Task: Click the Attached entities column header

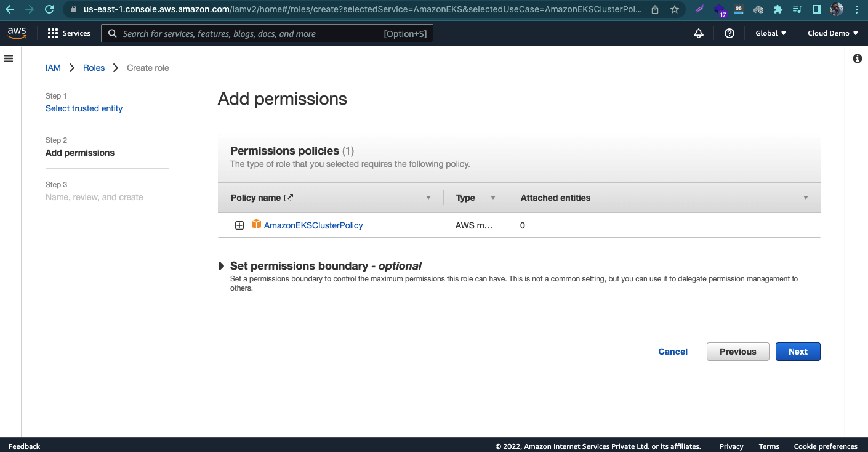Action: (555, 198)
